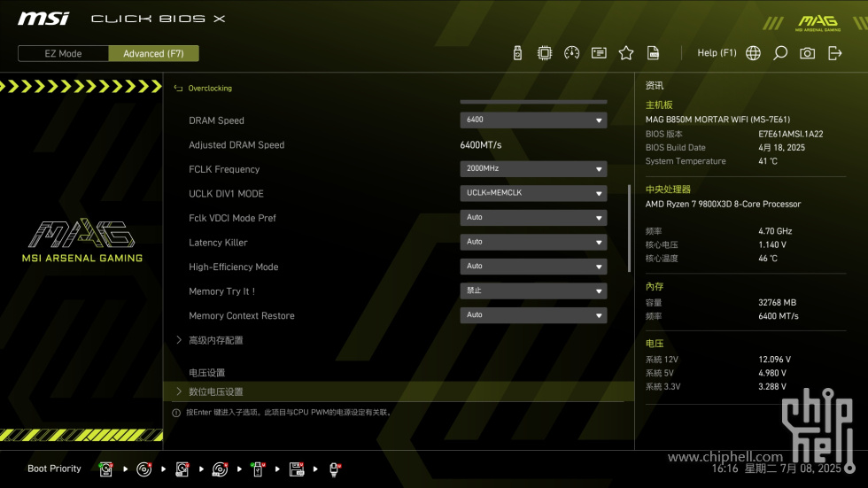Image resolution: width=868 pixels, height=488 pixels.
Task: Take a screenshot with camera icon
Action: (807, 53)
